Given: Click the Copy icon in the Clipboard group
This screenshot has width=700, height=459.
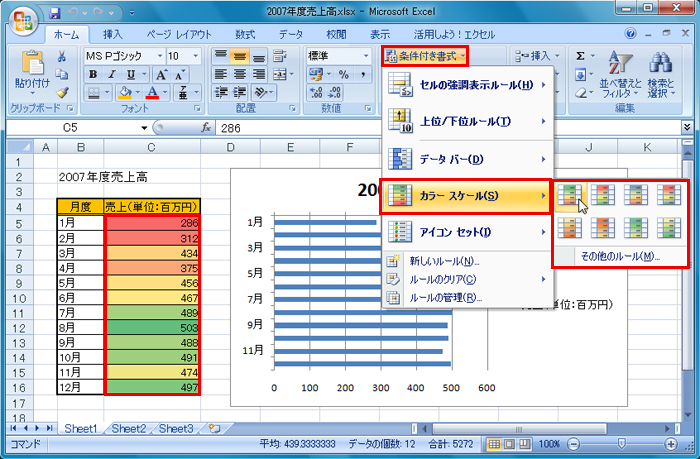Looking at the screenshot, I should click(62, 74).
